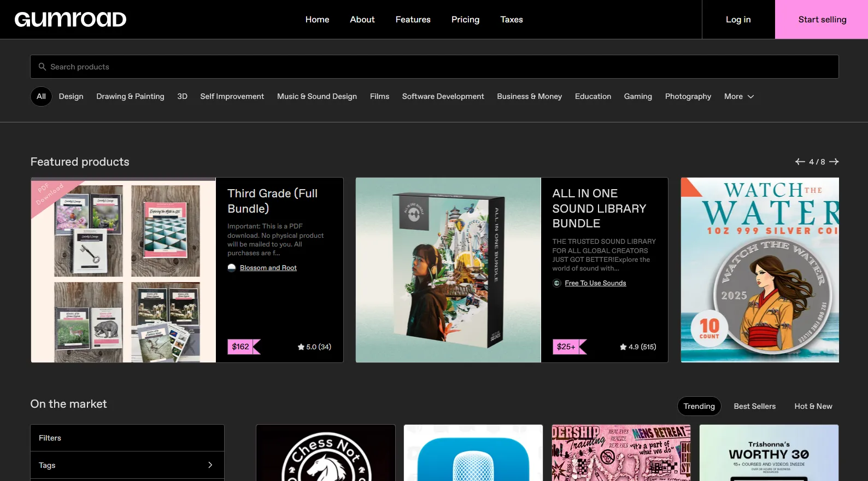
Task: Click the search magnifier icon
Action: (42, 67)
